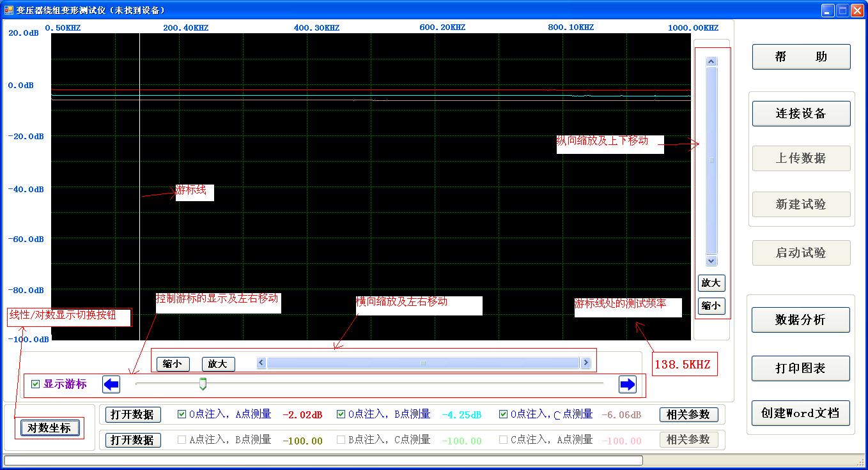The image size is (868, 470).
Task: Click the 打印图表 print chart button
Action: [x=800, y=368]
